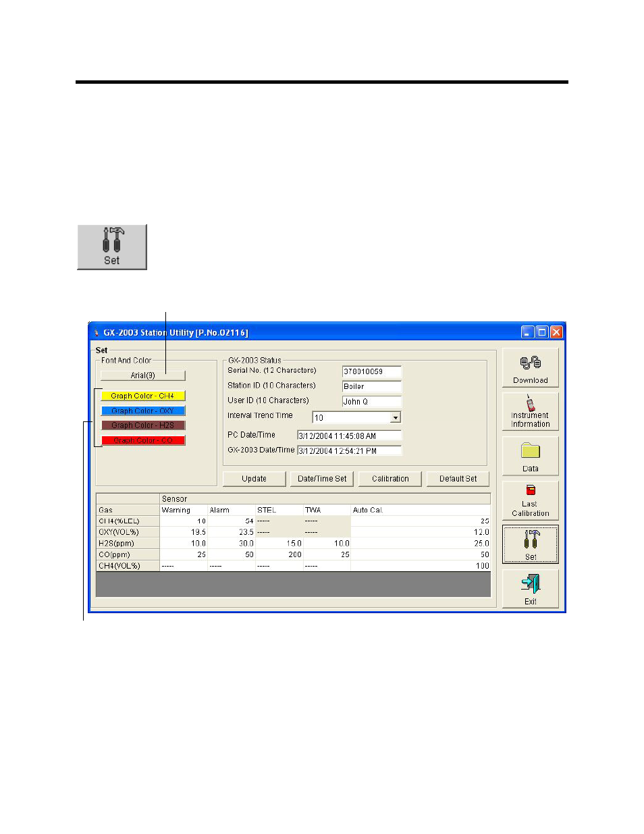The width and height of the screenshot is (644, 834).
Task: Click the Date/Time Set button
Action: coord(322,479)
